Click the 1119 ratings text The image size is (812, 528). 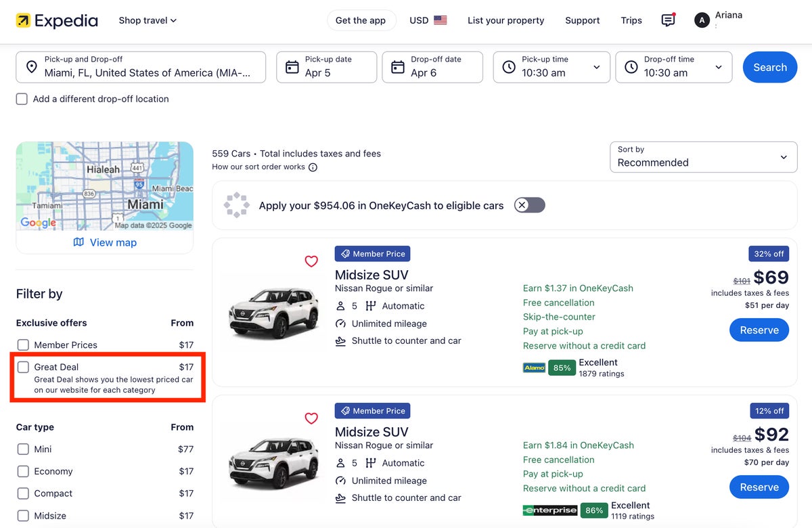[x=633, y=516]
